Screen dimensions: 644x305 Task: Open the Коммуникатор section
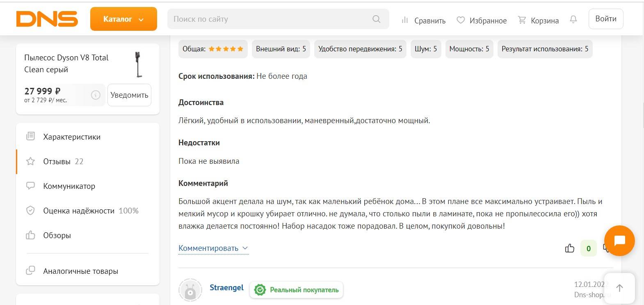coord(69,186)
